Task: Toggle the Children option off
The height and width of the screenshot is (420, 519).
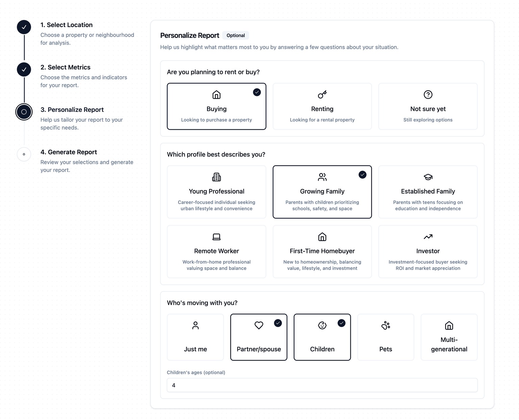Action: [x=322, y=337]
